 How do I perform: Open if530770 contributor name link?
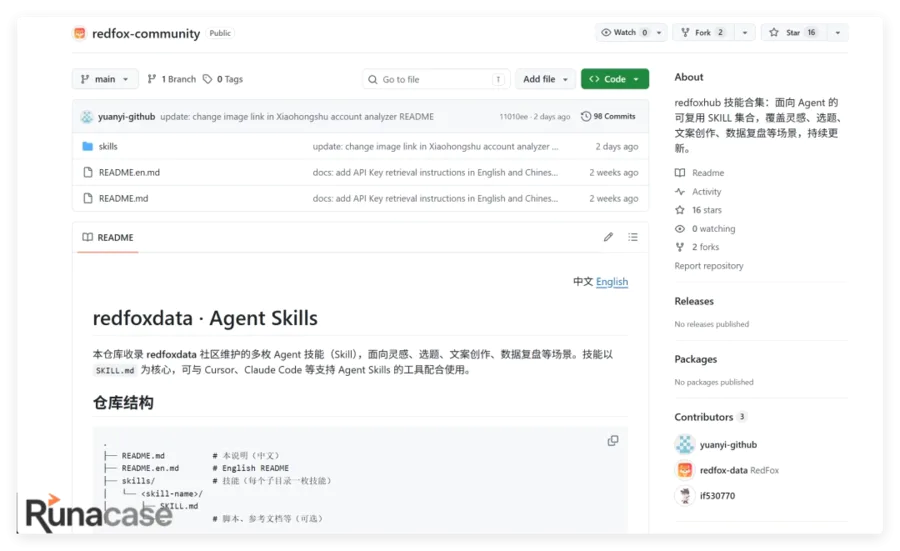(717, 496)
